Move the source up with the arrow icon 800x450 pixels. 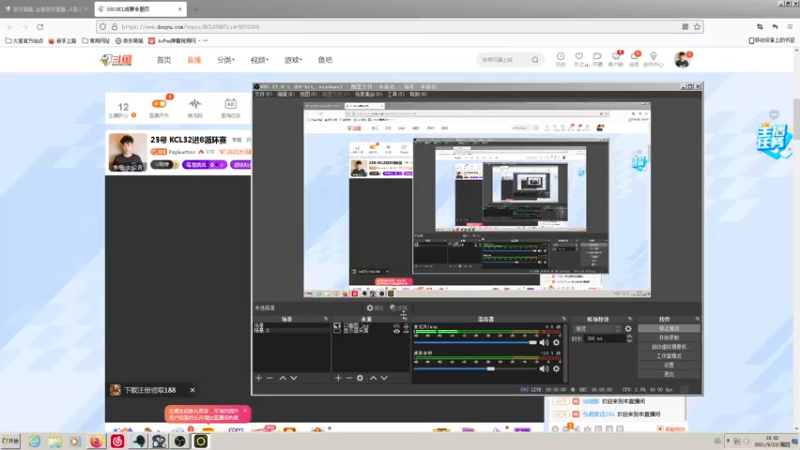373,378
